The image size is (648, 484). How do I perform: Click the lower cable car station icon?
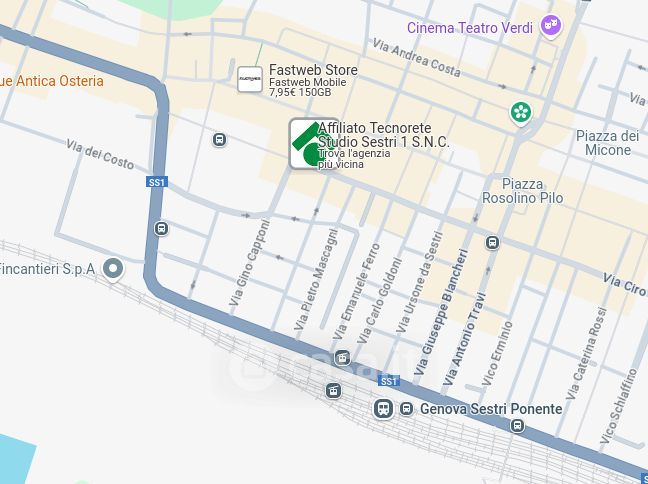[x=334, y=390]
